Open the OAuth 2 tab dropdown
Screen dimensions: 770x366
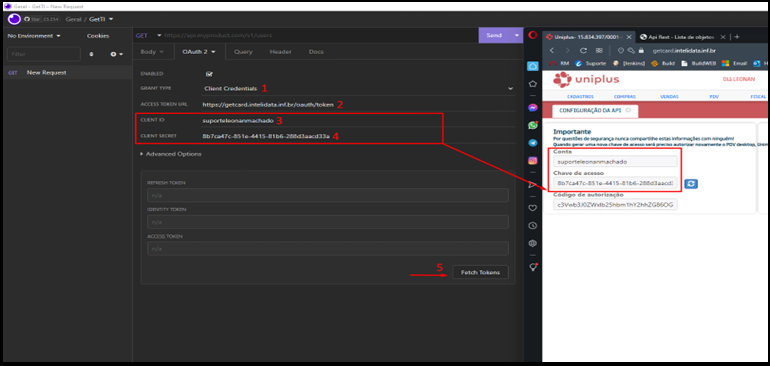pos(199,52)
